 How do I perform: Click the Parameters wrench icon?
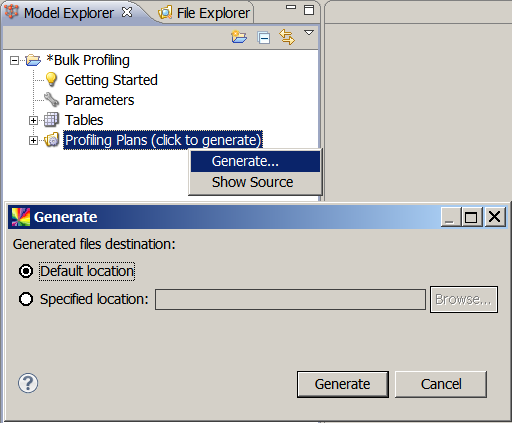click(x=51, y=100)
